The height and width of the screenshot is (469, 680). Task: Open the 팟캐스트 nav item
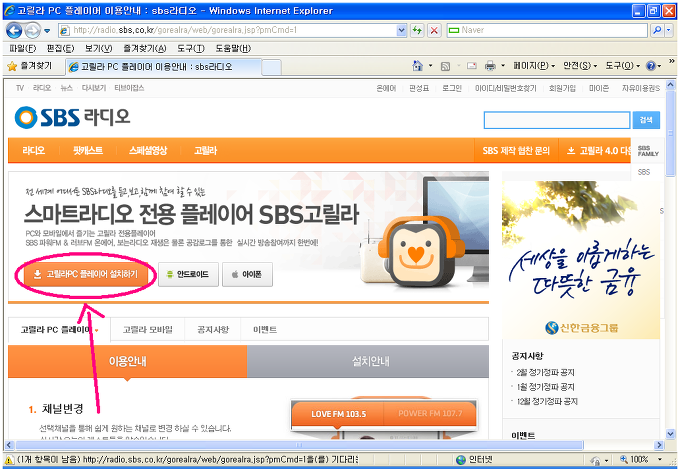tap(88, 151)
